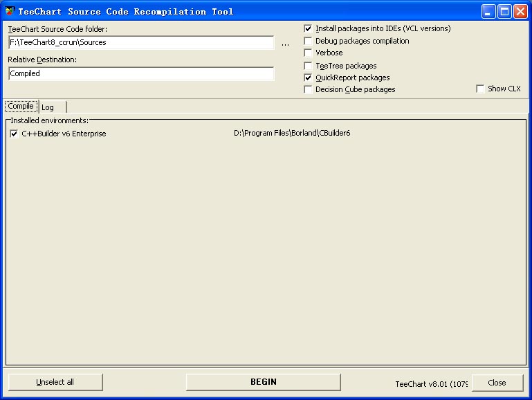
Task: Click the browse ellipsis button for source folder
Action: (x=285, y=44)
